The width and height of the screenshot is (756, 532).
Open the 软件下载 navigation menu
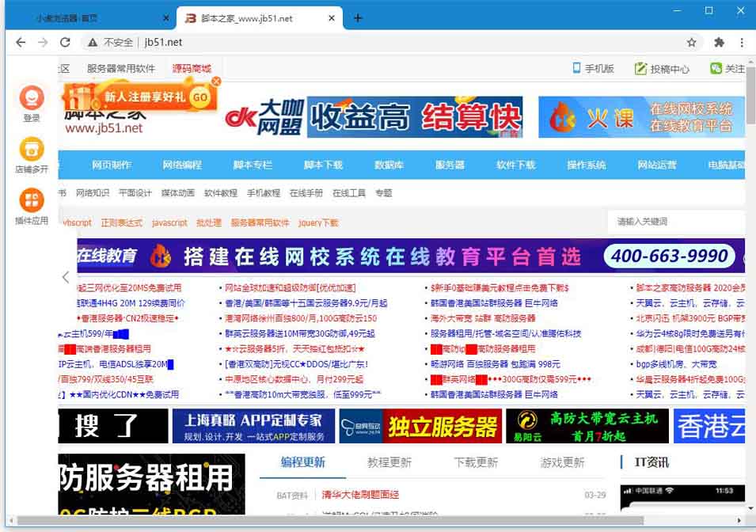click(516, 165)
